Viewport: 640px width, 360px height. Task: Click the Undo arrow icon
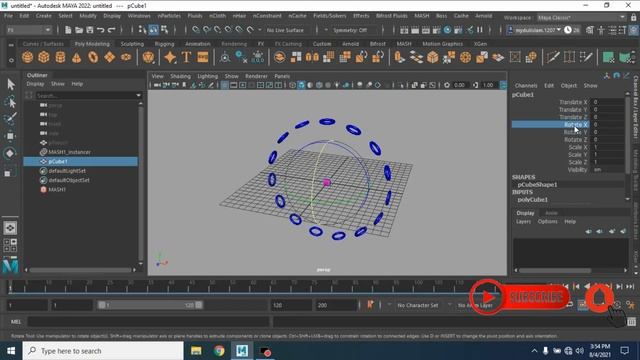click(x=100, y=30)
